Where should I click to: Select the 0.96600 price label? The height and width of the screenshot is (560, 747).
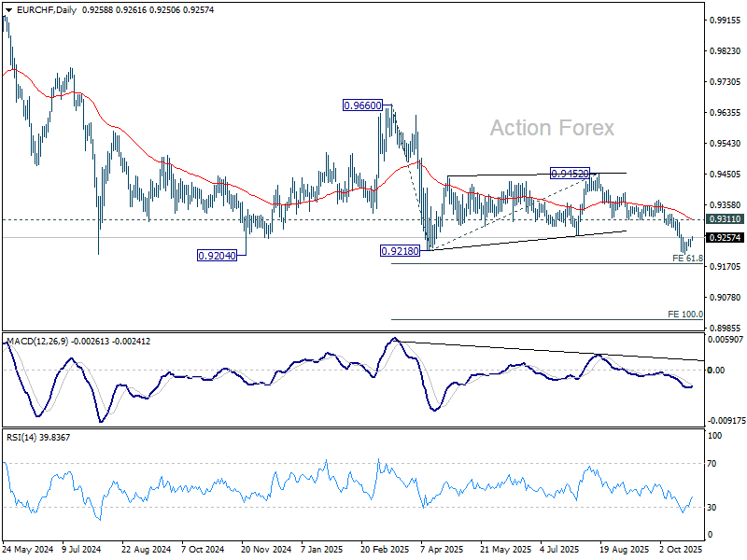362,105
